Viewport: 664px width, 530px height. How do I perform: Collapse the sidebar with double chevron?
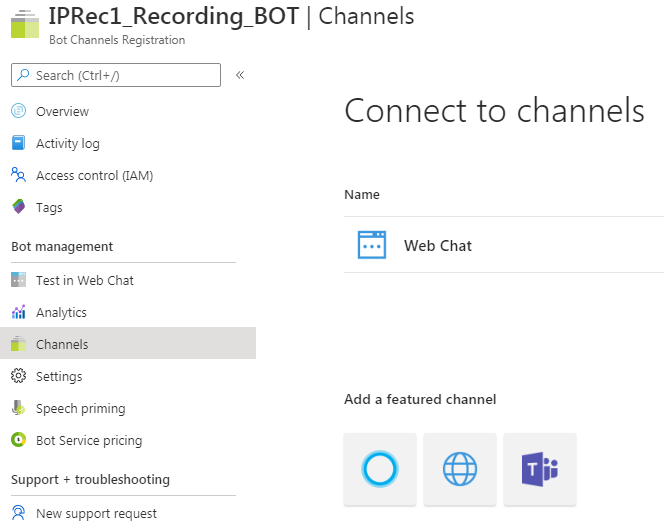pyautogui.click(x=240, y=75)
